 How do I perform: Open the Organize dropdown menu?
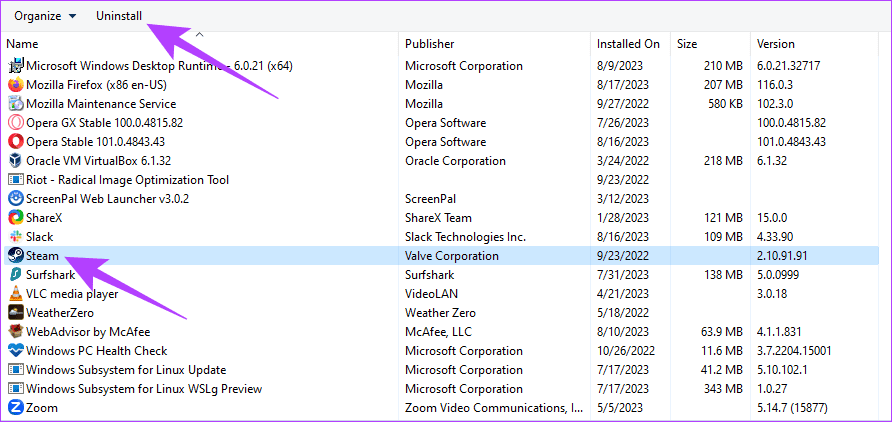(x=45, y=16)
